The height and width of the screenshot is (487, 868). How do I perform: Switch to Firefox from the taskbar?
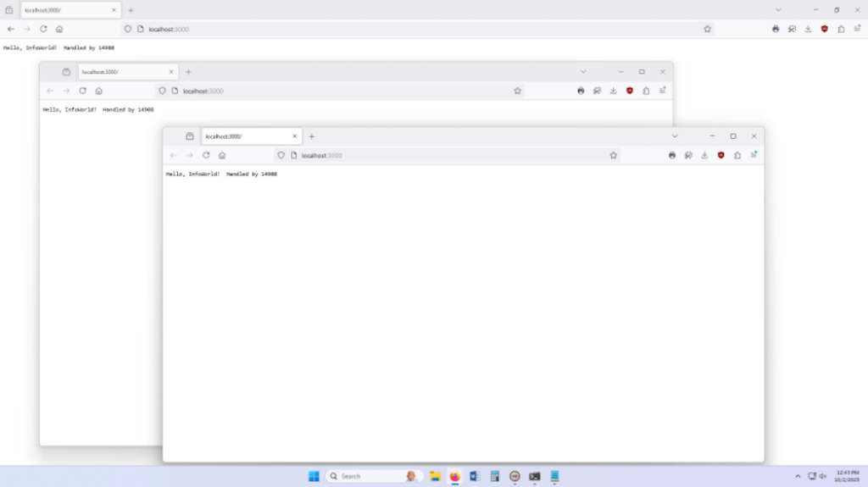(455, 476)
